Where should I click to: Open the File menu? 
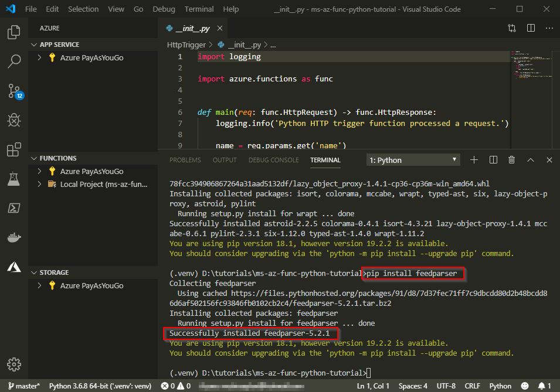click(x=30, y=9)
